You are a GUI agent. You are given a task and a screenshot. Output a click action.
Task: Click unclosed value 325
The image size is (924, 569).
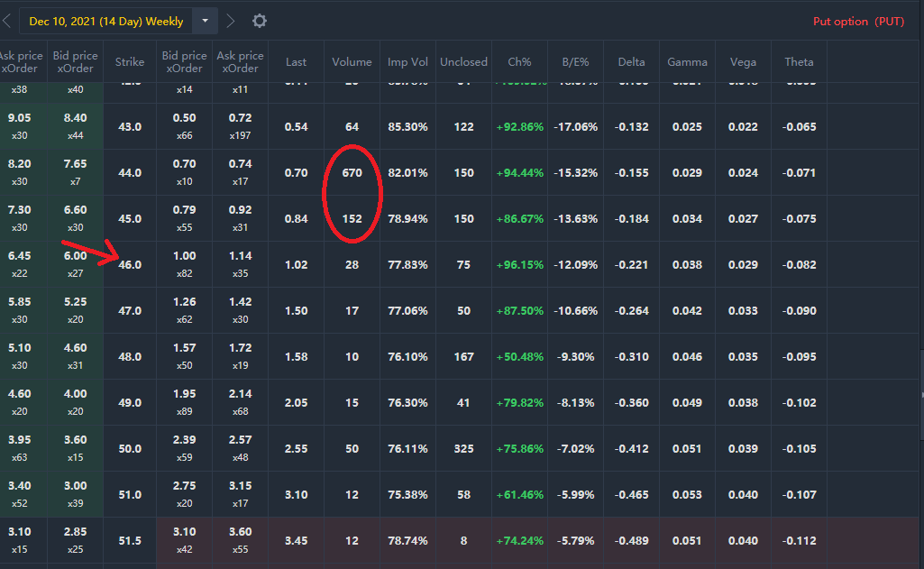click(x=463, y=449)
